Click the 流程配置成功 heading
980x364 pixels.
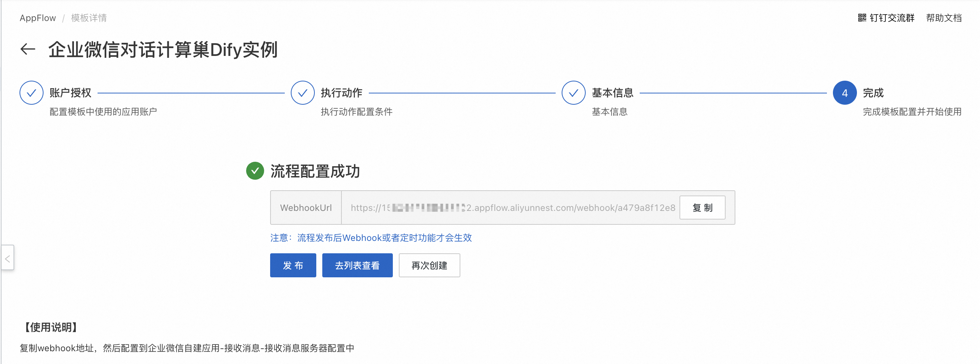point(315,171)
